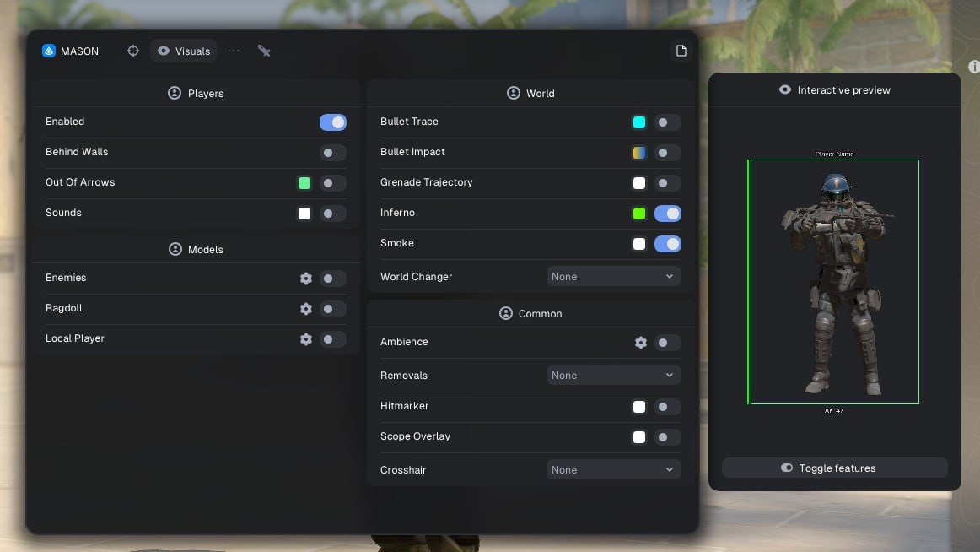This screenshot has width=980, height=552.
Task: Click the document file icon at top right
Action: [681, 51]
